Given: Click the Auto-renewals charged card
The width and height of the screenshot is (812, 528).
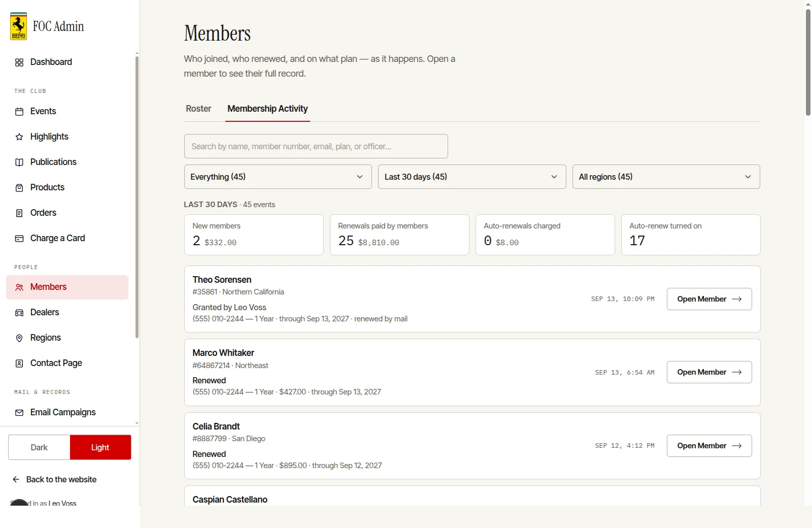Looking at the screenshot, I should click(x=545, y=235).
